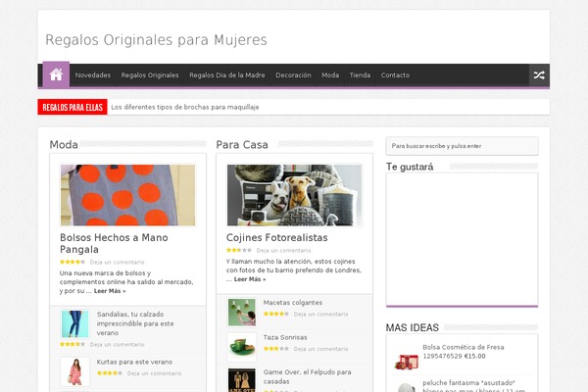This screenshot has height=392, width=588.
Task: Click 'Deja un comentario' under Bolsos Pangala
Action: [x=117, y=263]
